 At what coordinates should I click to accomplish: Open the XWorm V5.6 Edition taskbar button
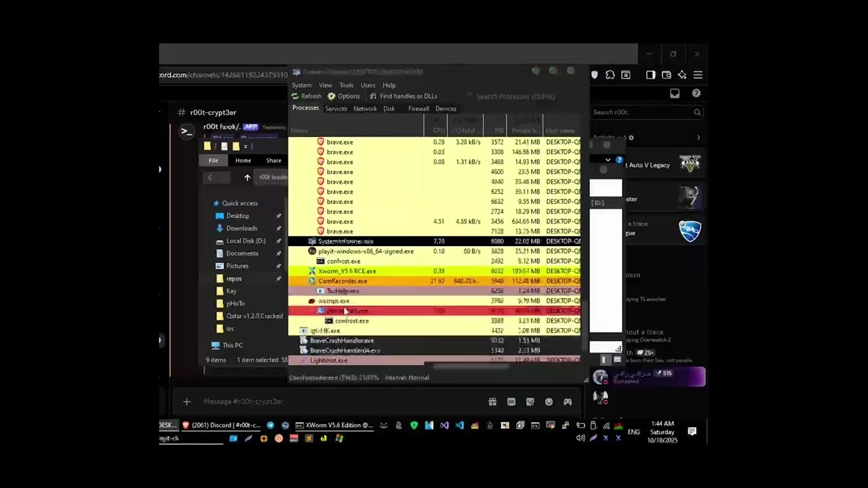[x=334, y=426]
